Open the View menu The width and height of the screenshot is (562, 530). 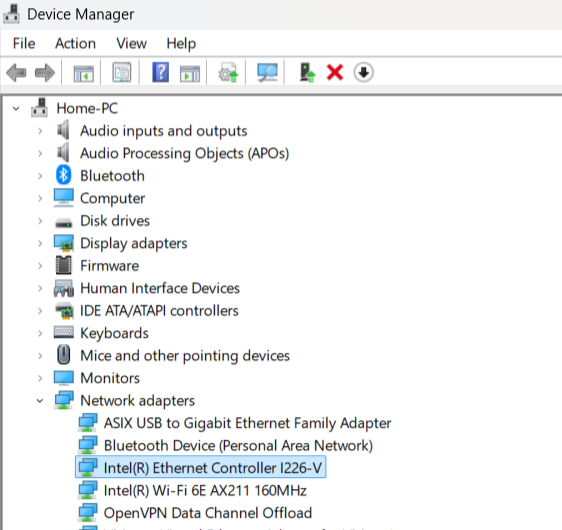[132, 43]
